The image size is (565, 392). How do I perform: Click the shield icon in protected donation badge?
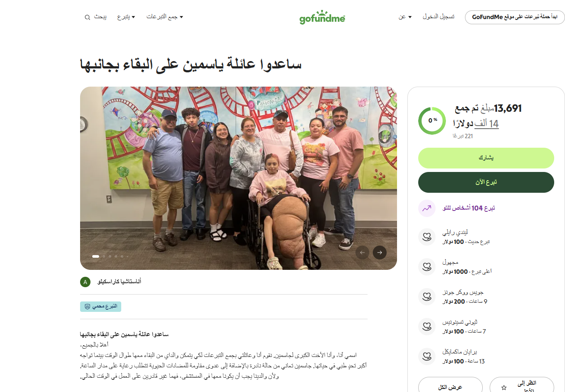tap(87, 307)
